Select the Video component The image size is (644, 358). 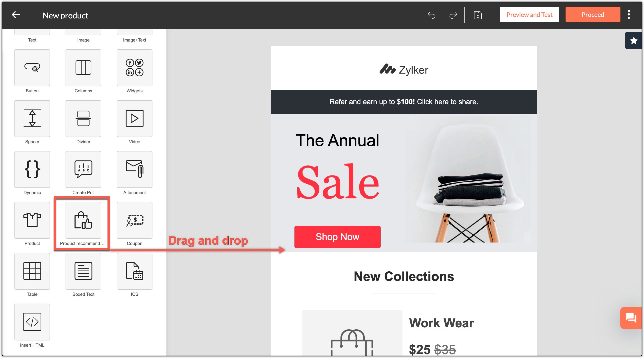coord(134,119)
